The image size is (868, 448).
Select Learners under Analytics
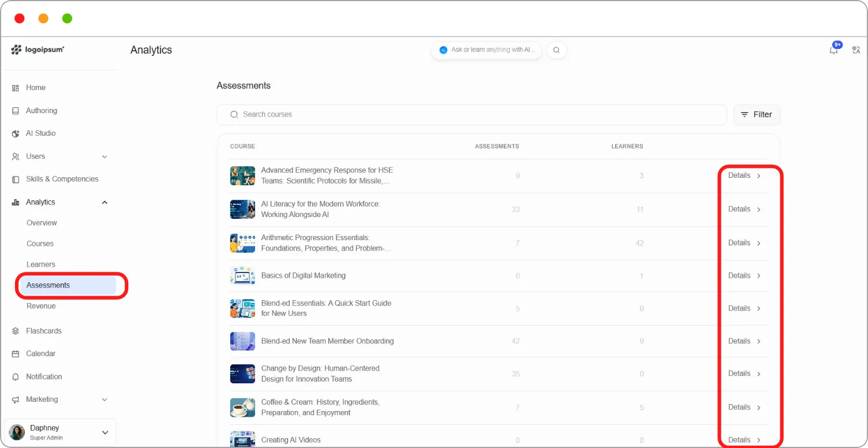click(x=41, y=264)
